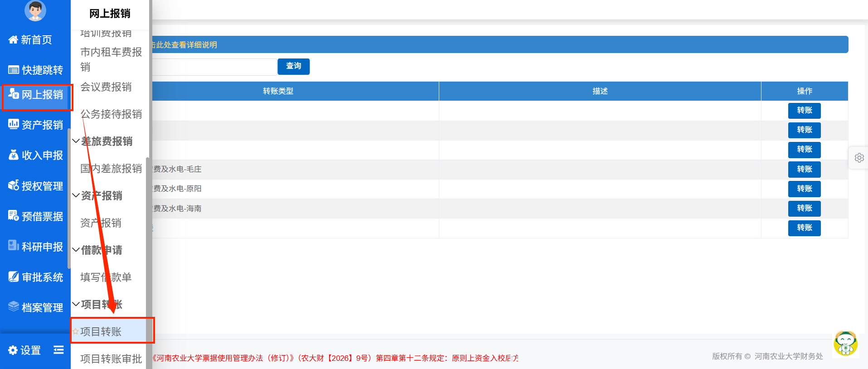This screenshot has height=369, width=868.
Task: Open 快捷跳转 in the sidebar
Action: coord(35,70)
